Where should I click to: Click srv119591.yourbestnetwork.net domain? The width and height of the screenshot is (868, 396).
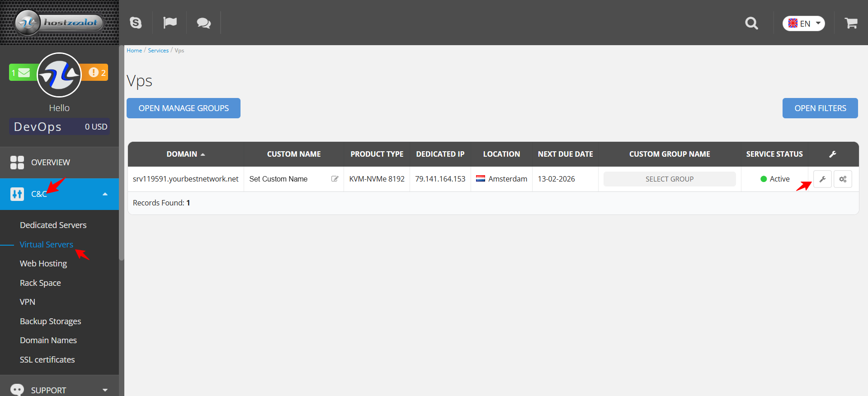click(x=185, y=179)
